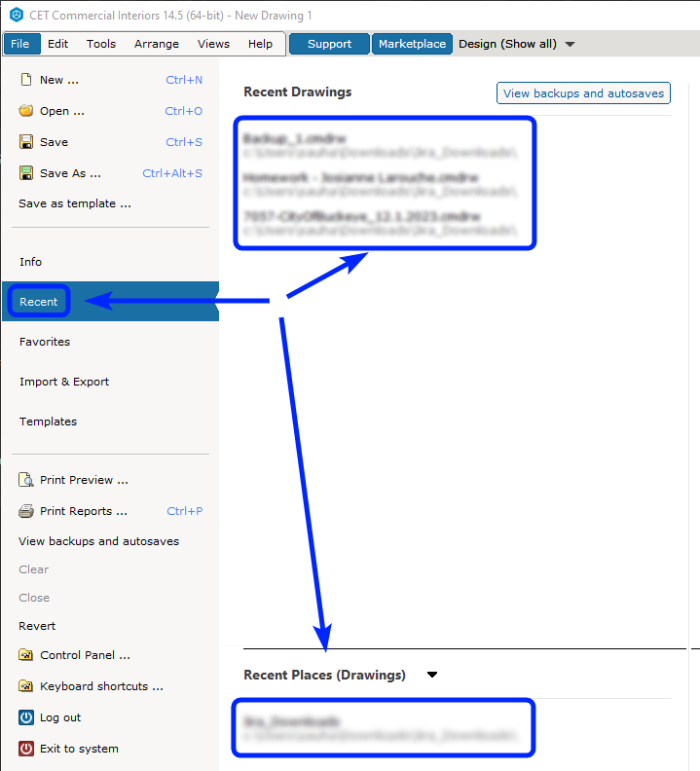Click the Log out power icon
The height and width of the screenshot is (771, 700).
click(26, 717)
